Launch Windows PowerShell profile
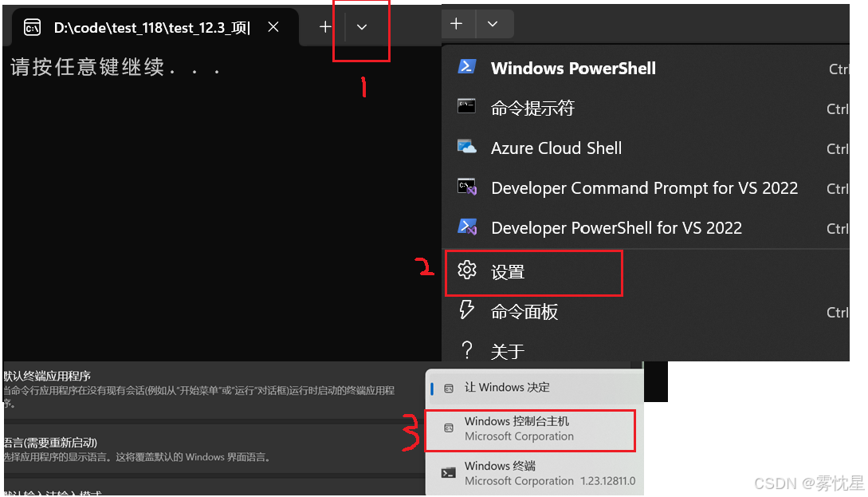The height and width of the screenshot is (497, 868). [x=646, y=68]
